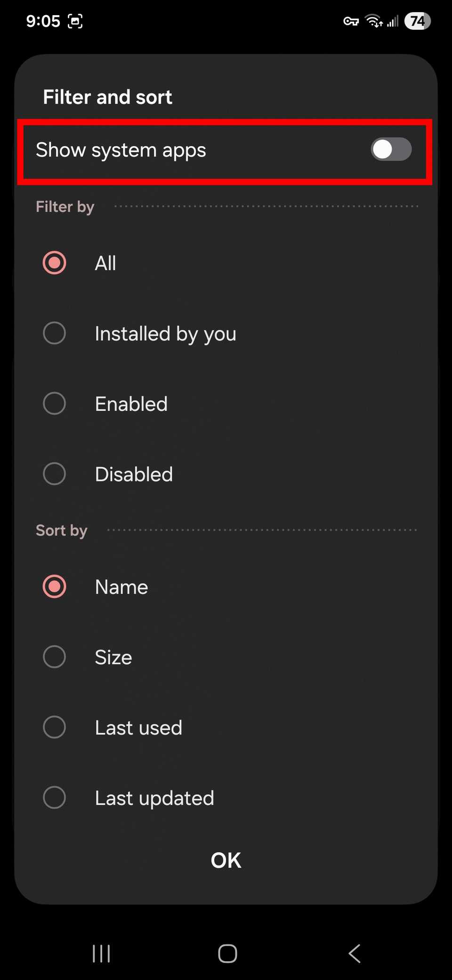Image resolution: width=452 pixels, height=980 pixels.
Task: Tap the 9:05 clock in status bar
Action: tap(43, 21)
